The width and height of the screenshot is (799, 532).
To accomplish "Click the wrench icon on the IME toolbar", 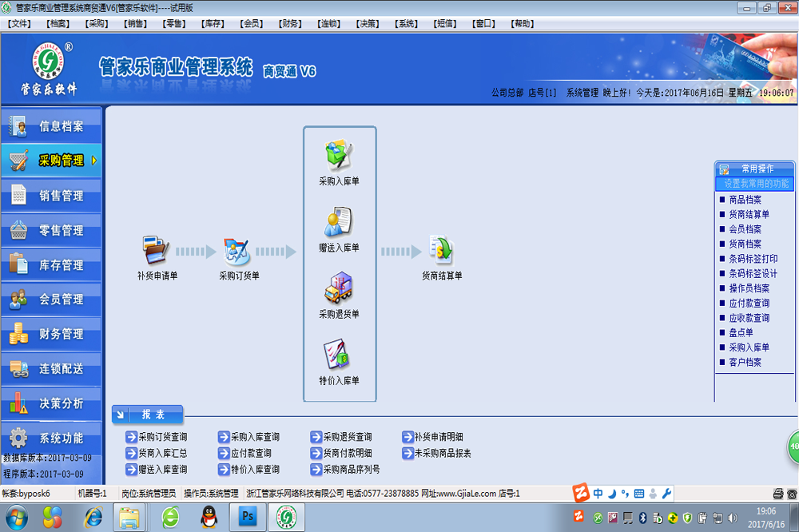I will click(666, 494).
